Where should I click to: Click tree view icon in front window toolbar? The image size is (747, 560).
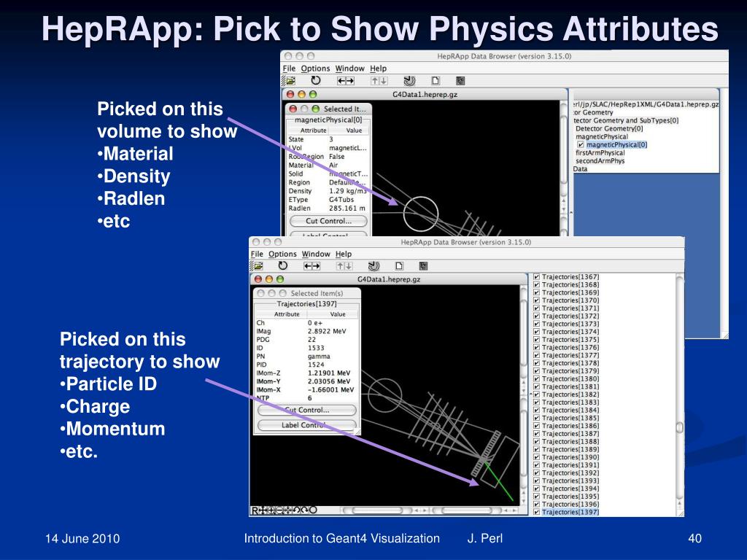[424, 265]
